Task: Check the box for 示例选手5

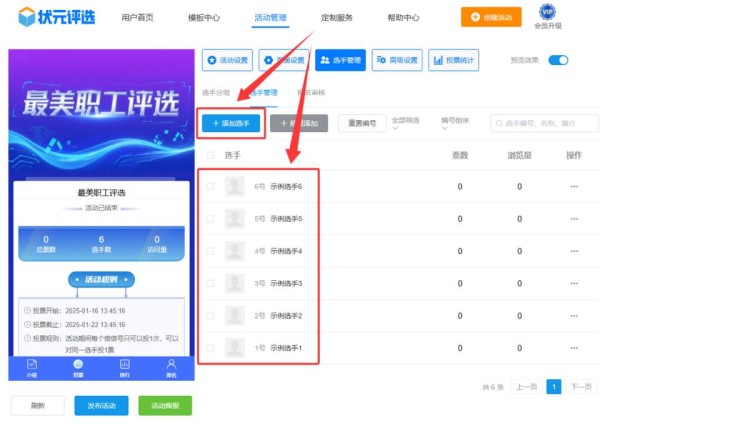Action: tap(210, 219)
